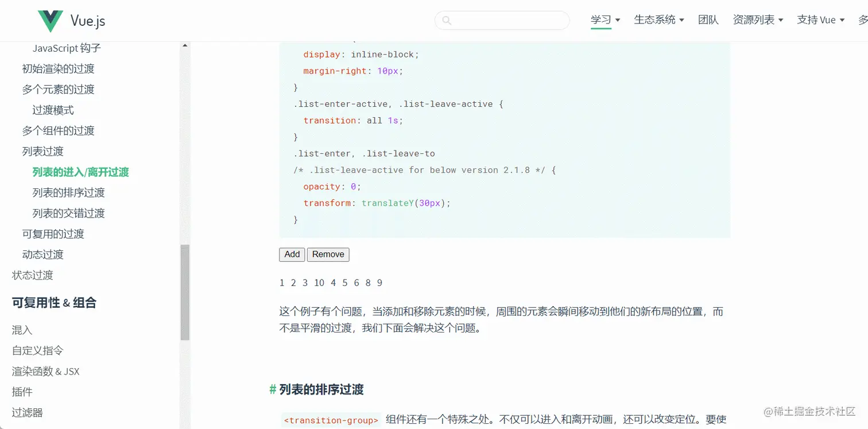This screenshot has width=868, height=429.
Task: Focus the search input field
Action: click(502, 20)
